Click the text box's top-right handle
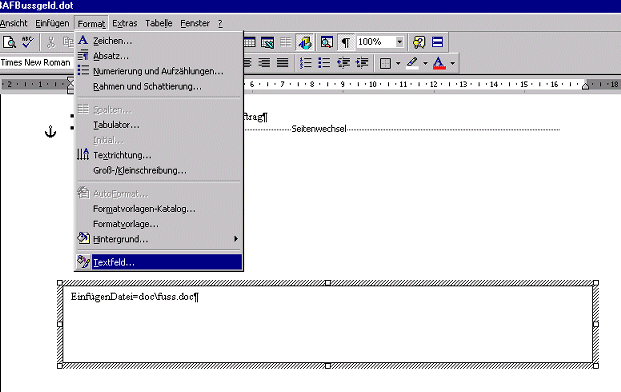Viewport: 621px width, 392px height. tap(596, 283)
